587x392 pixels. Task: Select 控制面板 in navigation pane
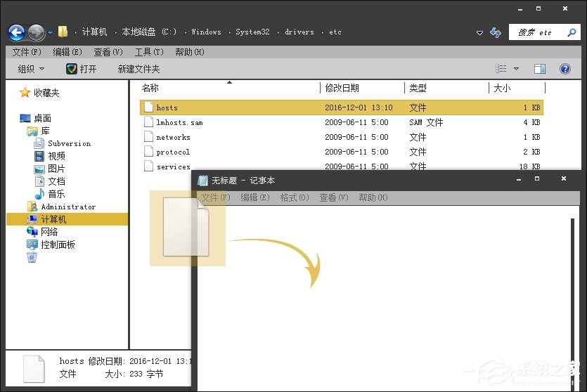click(x=58, y=244)
